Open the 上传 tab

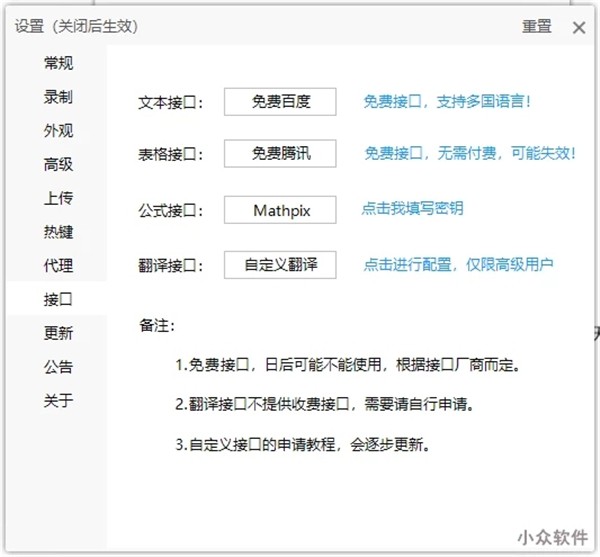pos(58,198)
